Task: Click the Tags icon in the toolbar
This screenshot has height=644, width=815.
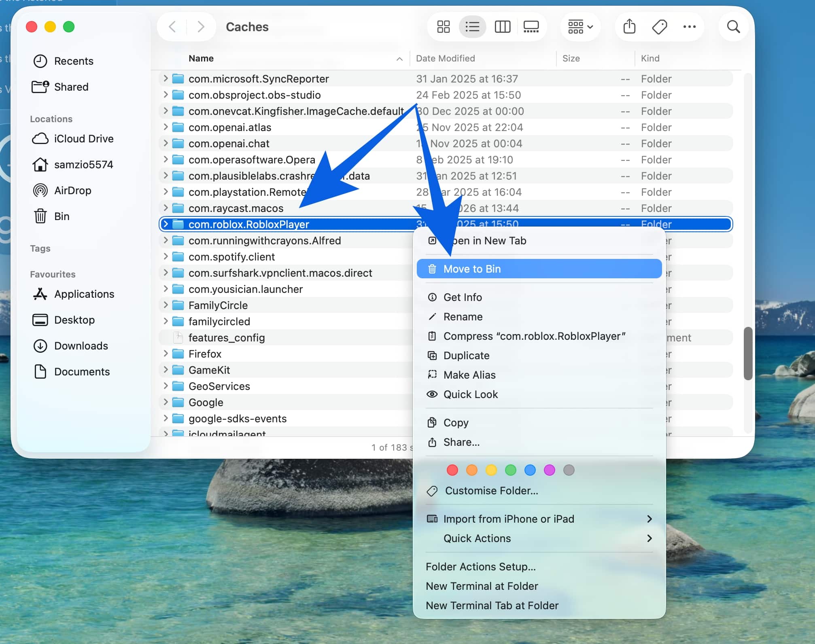Action: [x=659, y=27]
